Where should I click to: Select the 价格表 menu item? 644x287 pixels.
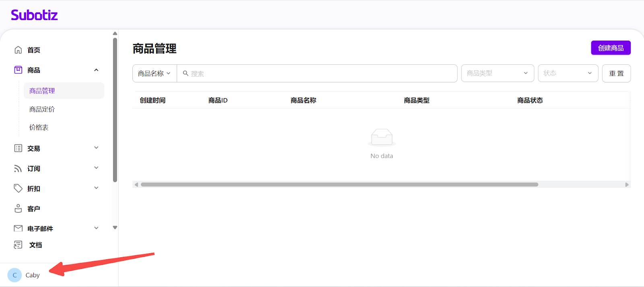[x=39, y=127]
